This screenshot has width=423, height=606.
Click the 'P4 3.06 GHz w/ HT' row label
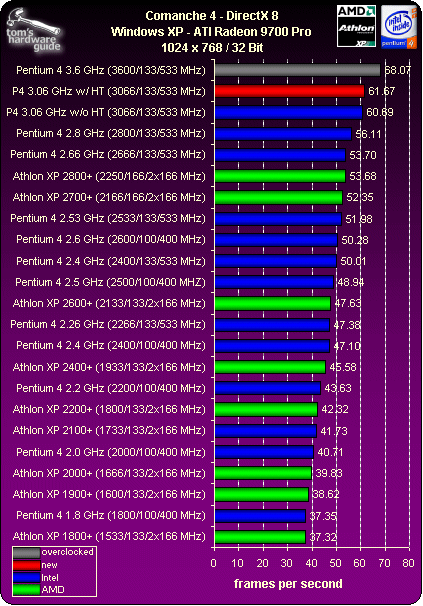click(109, 91)
